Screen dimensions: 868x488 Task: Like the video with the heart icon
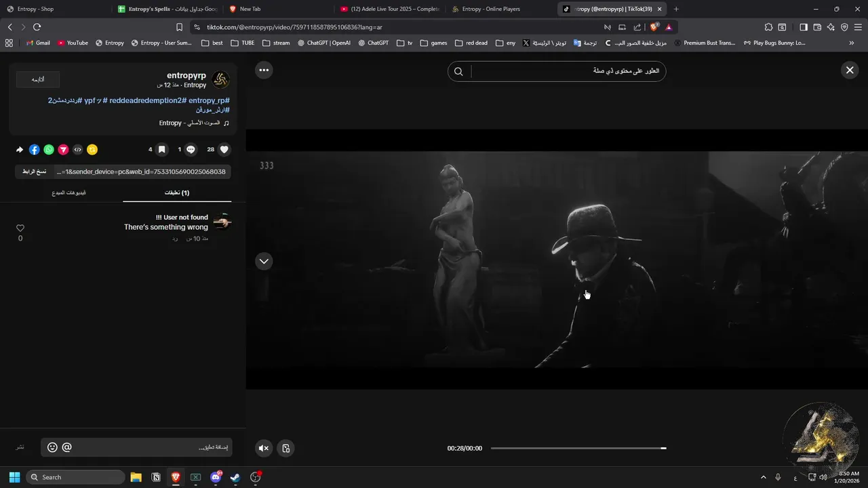point(224,150)
